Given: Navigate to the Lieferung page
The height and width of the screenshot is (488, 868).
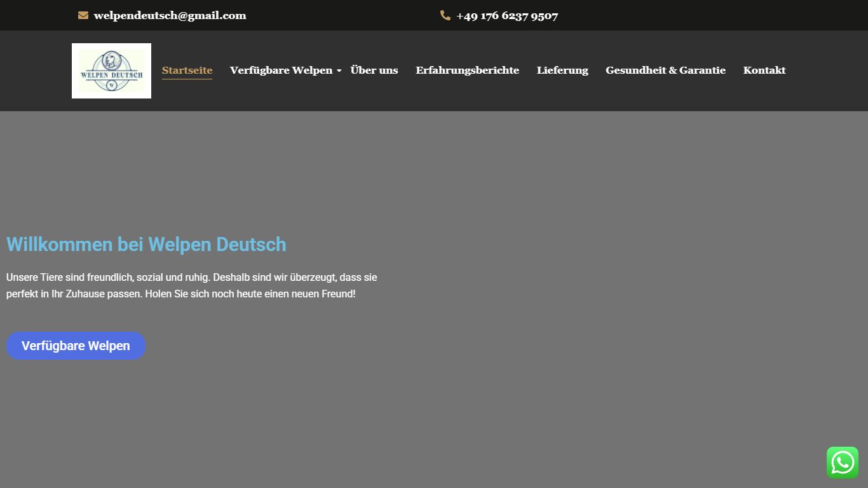Looking at the screenshot, I should click(562, 71).
